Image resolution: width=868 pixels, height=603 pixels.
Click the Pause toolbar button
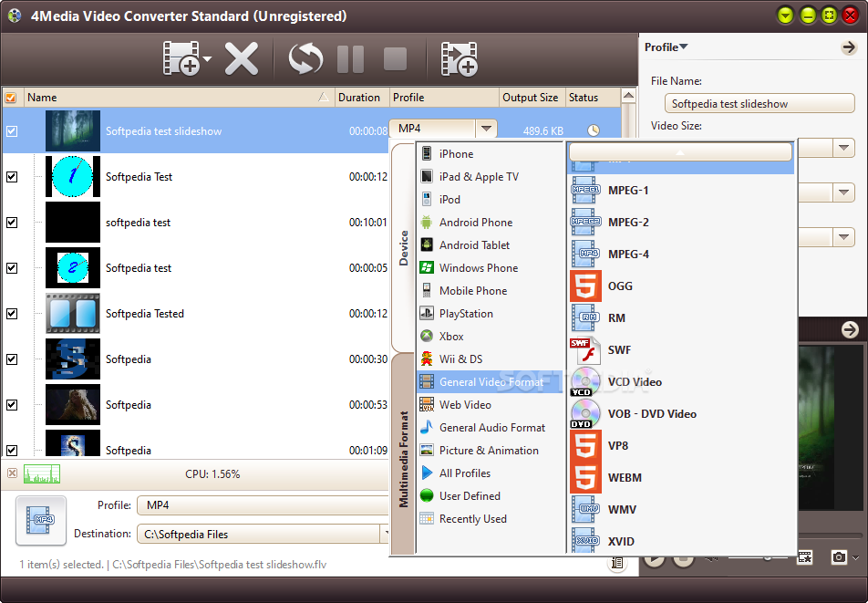350,58
